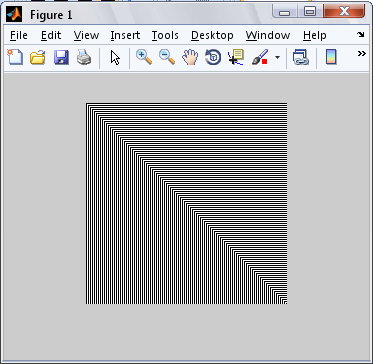
Task: Open the Tools menu
Action: (165, 35)
